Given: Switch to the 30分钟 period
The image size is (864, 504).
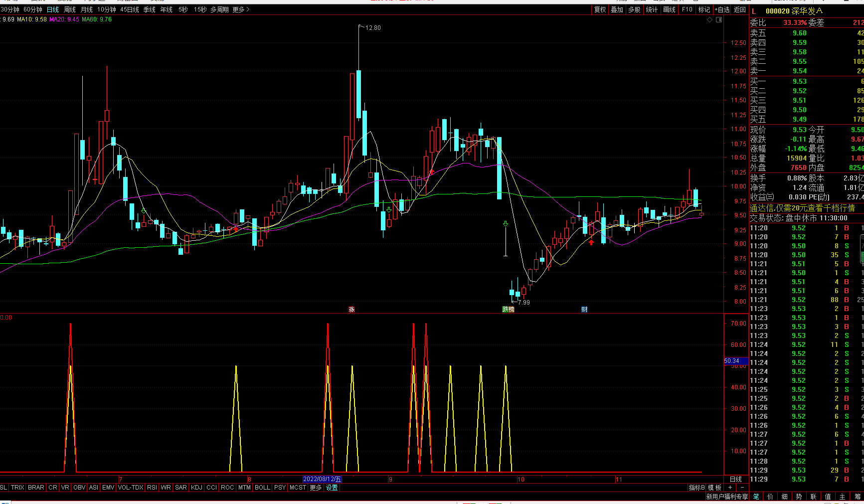Looking at the screenshot, I should (x=9, y=9).
